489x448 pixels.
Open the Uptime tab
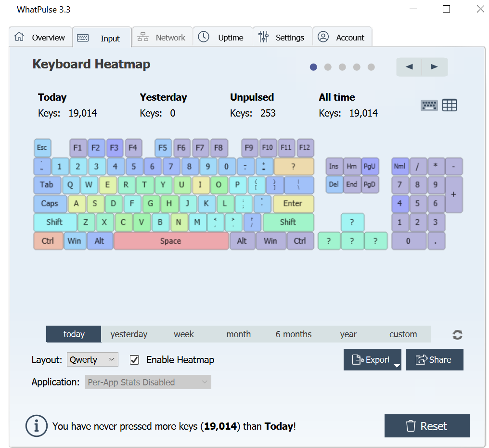[x=223, y=37]
